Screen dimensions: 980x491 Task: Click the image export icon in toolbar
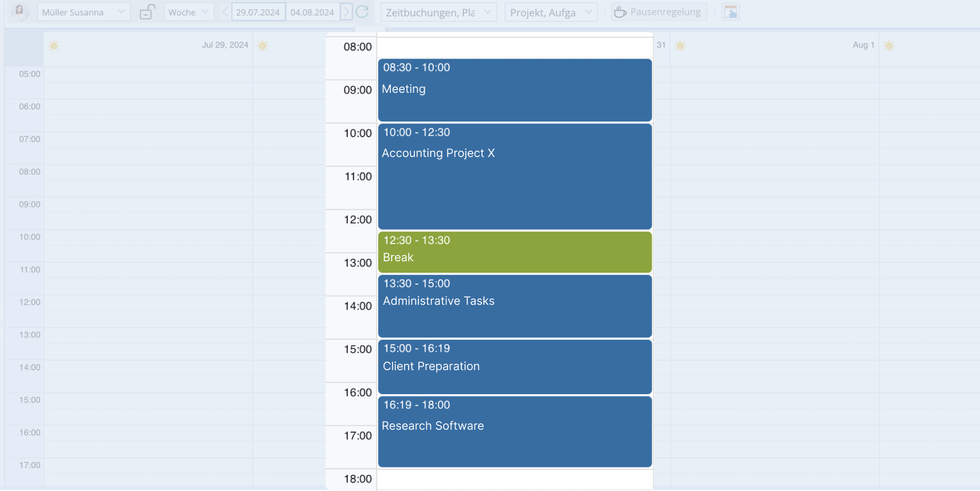point(731,12)
